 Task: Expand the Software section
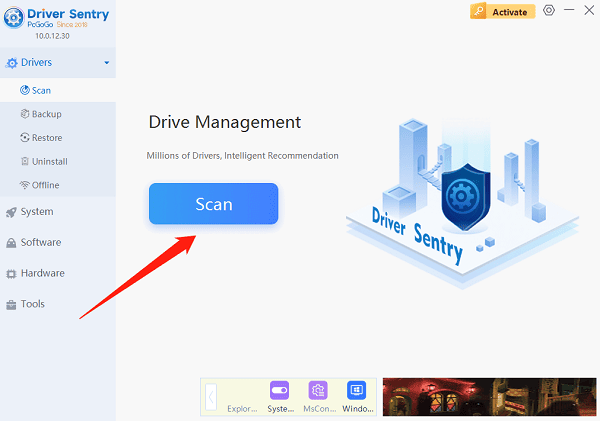pyautogui.click(x=40, y=242)
